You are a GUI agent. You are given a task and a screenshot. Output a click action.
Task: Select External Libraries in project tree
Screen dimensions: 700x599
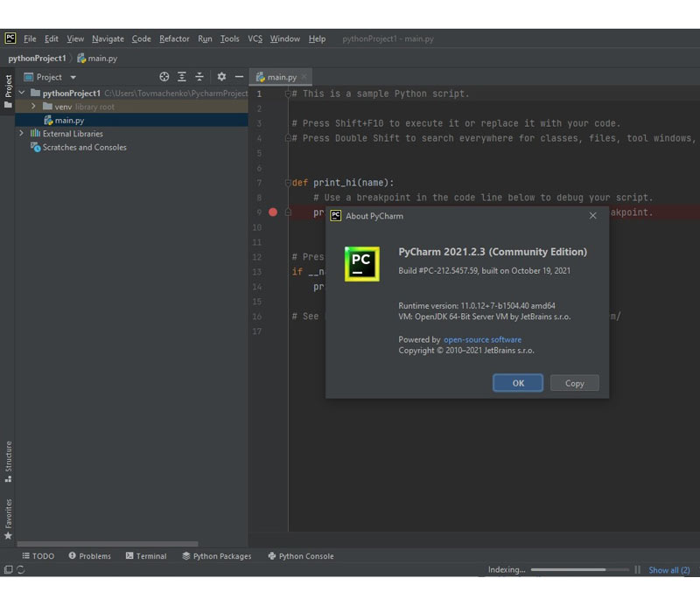coord(66,134)
